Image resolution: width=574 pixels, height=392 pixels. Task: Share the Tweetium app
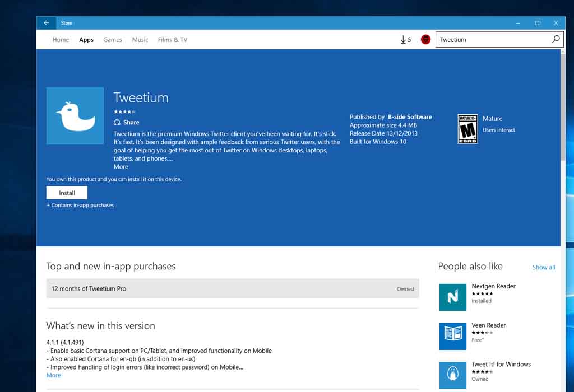tap(127, 122)
